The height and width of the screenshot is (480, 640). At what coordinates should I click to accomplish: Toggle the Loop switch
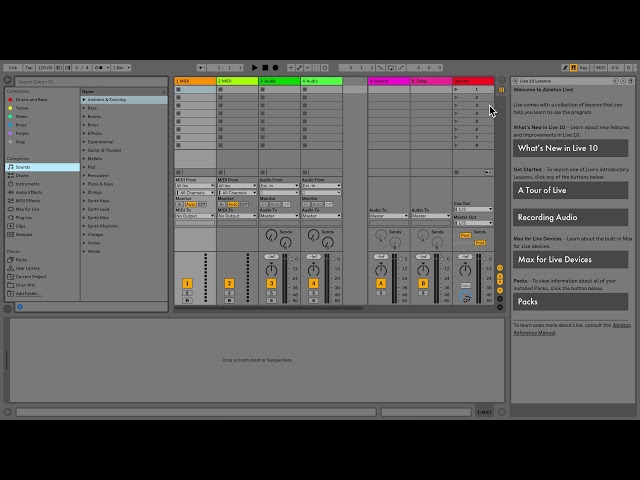pyautogui.click(x=391, y=68)
